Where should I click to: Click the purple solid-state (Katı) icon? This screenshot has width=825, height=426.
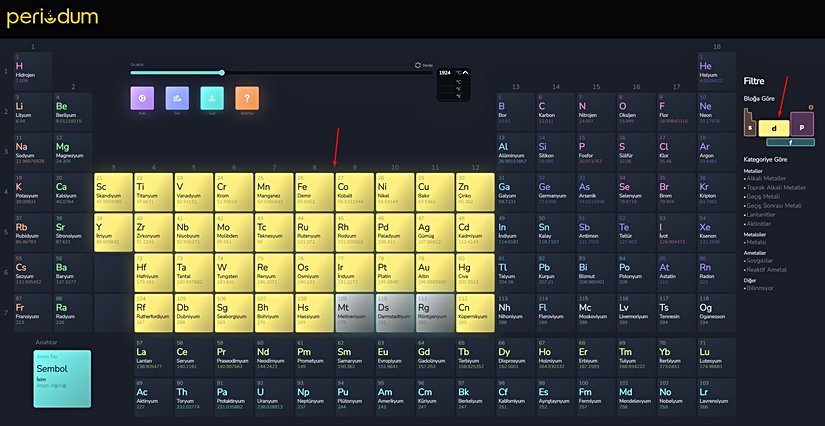click(x=142, y=98)
